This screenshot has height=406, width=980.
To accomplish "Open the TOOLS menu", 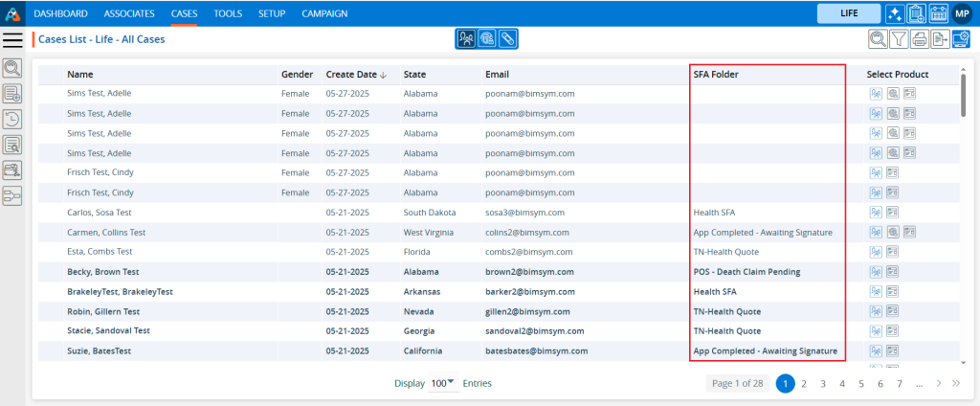I will pos(228,13).
